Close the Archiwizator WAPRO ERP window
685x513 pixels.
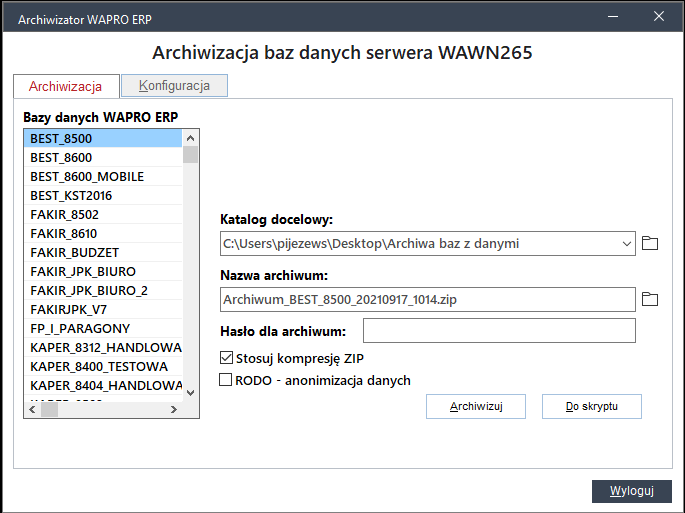659,17
